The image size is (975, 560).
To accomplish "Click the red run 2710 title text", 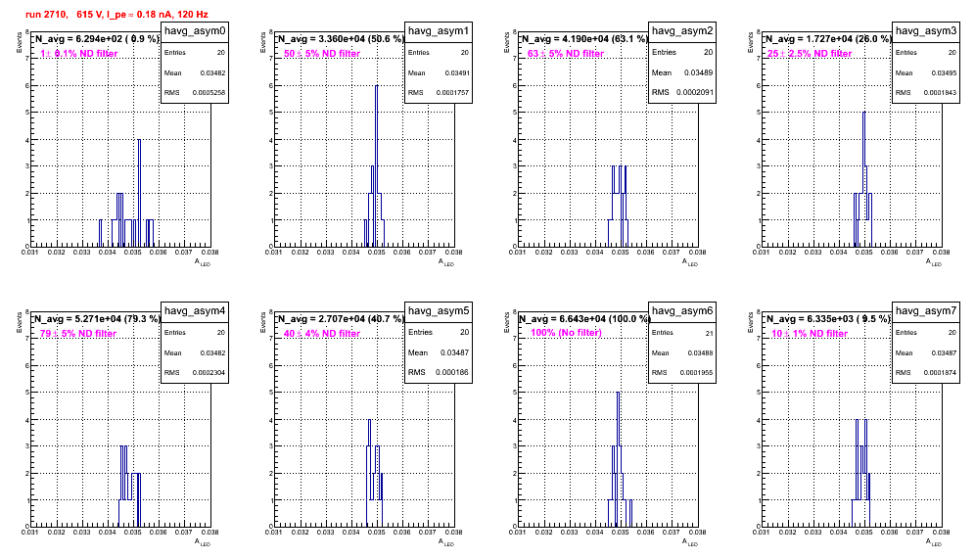I will (116, 15).
